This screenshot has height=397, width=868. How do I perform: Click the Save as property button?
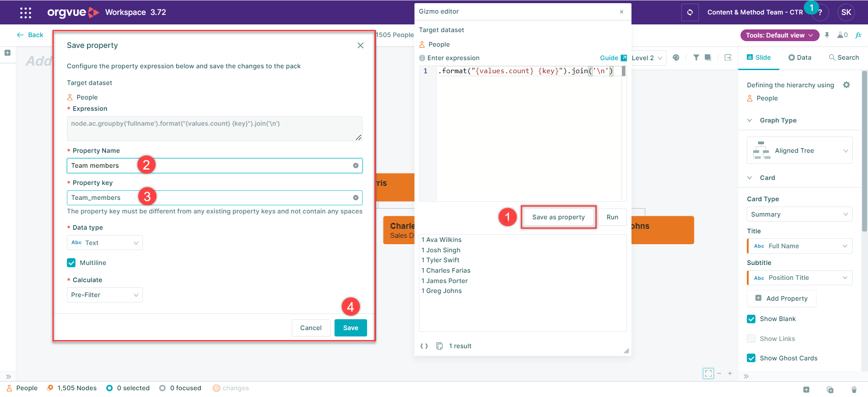point(558,217)
